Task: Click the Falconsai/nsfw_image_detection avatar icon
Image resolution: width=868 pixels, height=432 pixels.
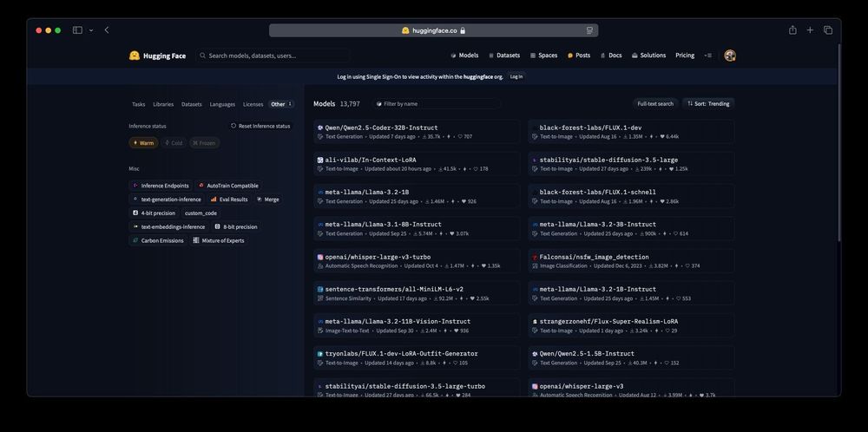Action: point(535,258)
